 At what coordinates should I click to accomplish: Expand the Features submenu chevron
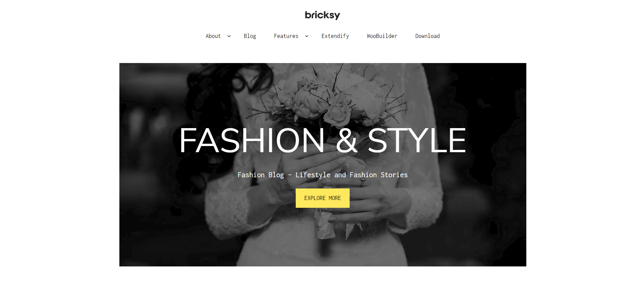tap(307, 36)
